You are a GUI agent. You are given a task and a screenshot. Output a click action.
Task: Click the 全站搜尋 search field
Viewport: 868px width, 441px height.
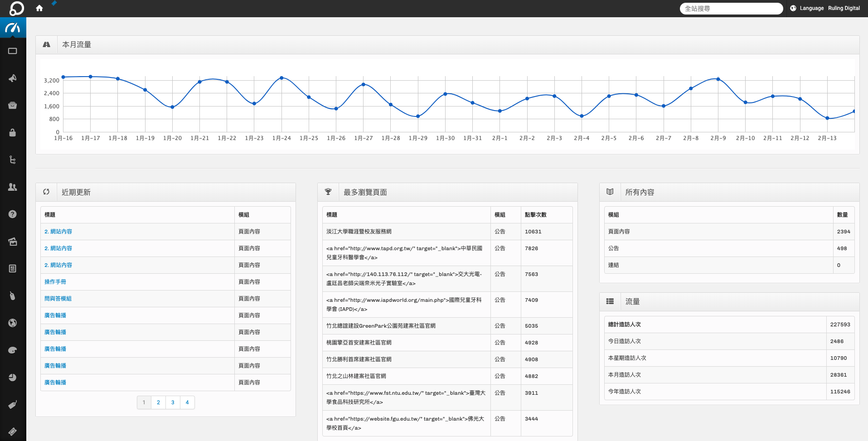click(x=731, y=9)
